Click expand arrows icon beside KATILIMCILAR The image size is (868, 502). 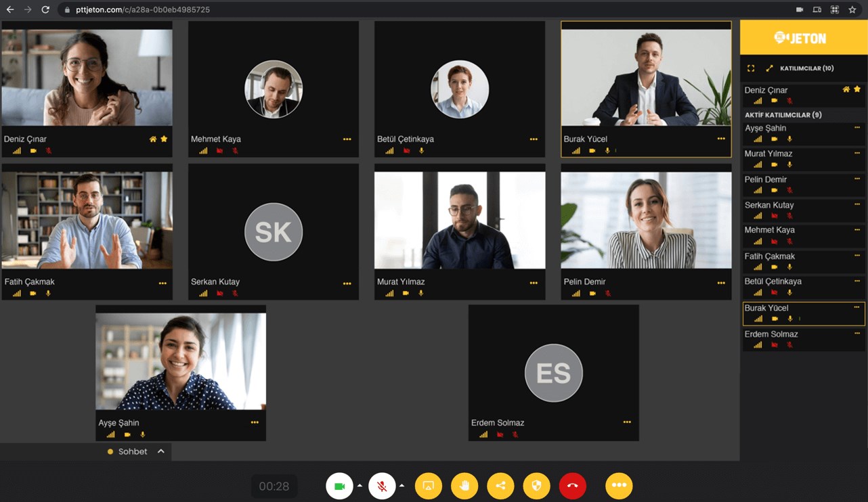coord(769,68)
